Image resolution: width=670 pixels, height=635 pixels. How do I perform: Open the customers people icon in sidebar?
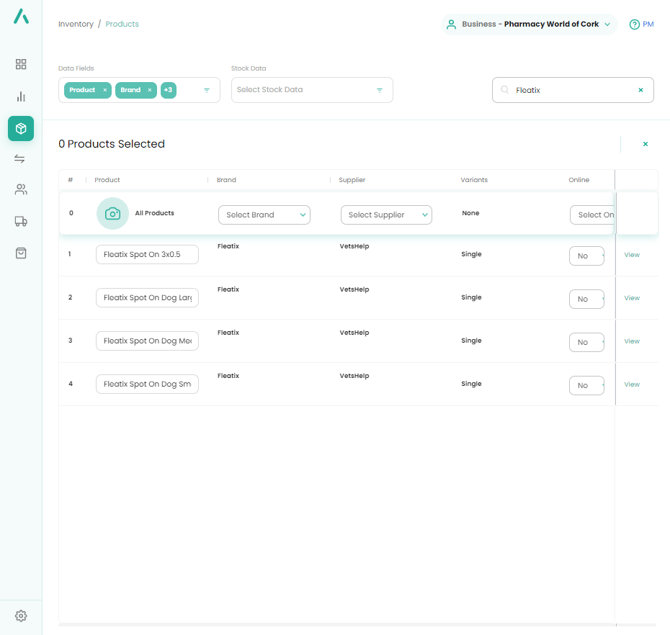[21, 190]
